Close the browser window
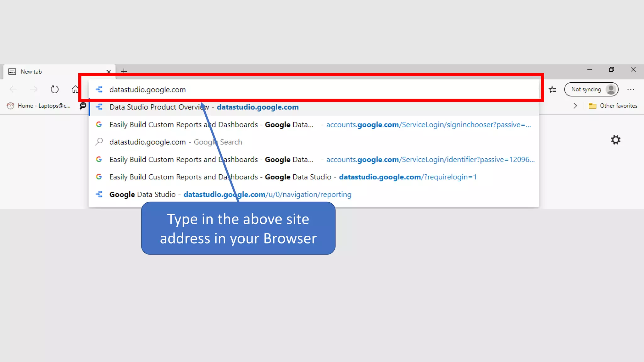The width and height of the screenshot is (644, 362). pyautogui.click(x=633, y=70)
